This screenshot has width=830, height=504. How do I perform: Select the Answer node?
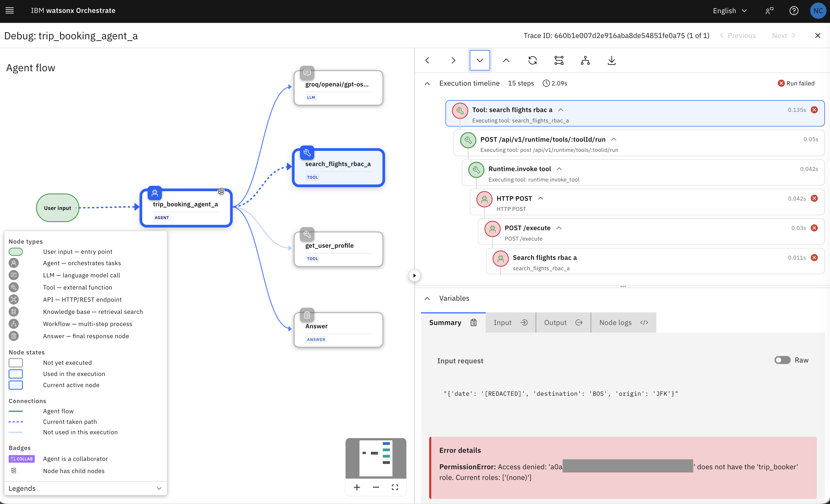(338, 330)
